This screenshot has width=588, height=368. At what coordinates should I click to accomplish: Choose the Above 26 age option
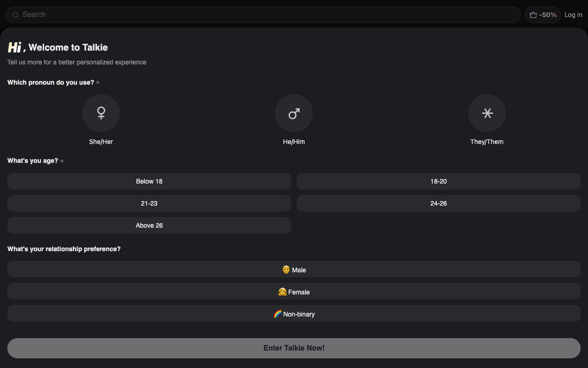pos(149,225)
